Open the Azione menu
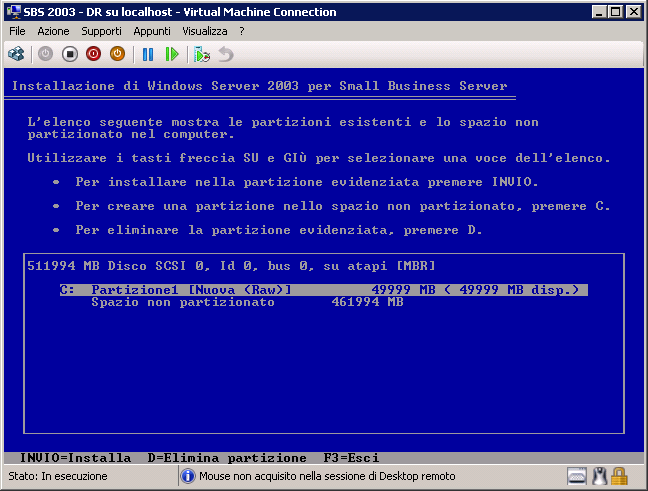Screen dimensions: 648x491 [53, 31]
